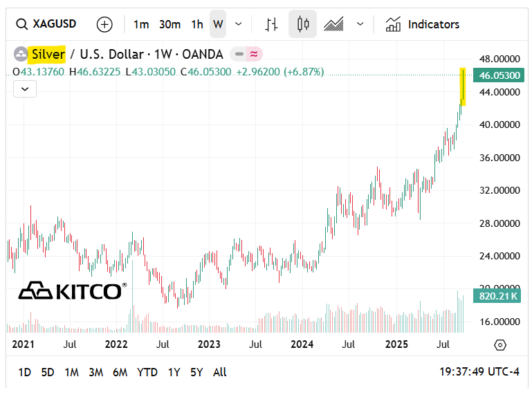The image size is (532, 397).
Task: Expand the timeframe interval dropdown
Action: tap(239, 24)
